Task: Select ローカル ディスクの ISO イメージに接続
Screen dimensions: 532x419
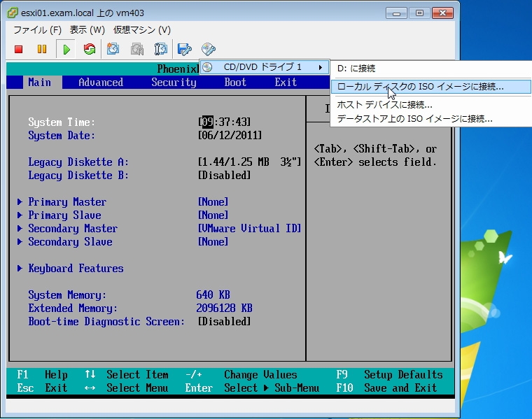Action: coord(430,87)
